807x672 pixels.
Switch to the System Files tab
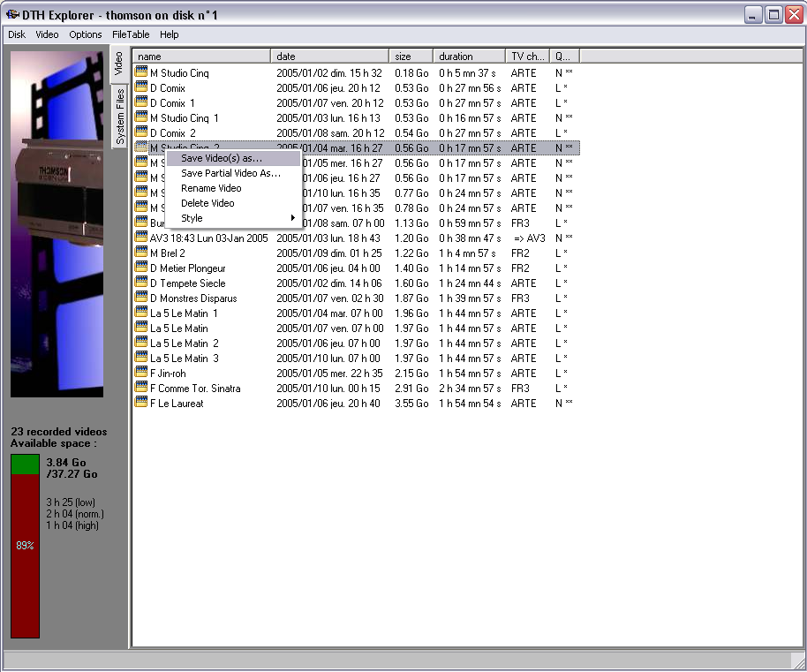coord(119,117)
